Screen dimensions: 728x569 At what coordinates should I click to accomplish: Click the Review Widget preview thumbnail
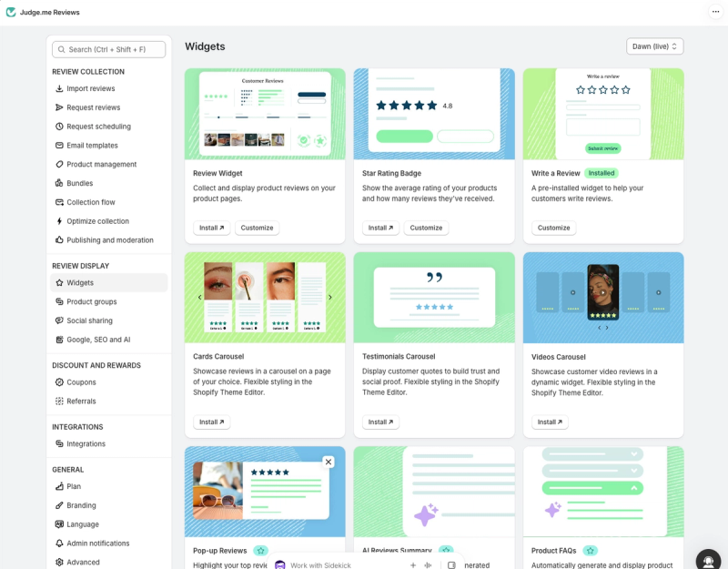coord(265,114)
